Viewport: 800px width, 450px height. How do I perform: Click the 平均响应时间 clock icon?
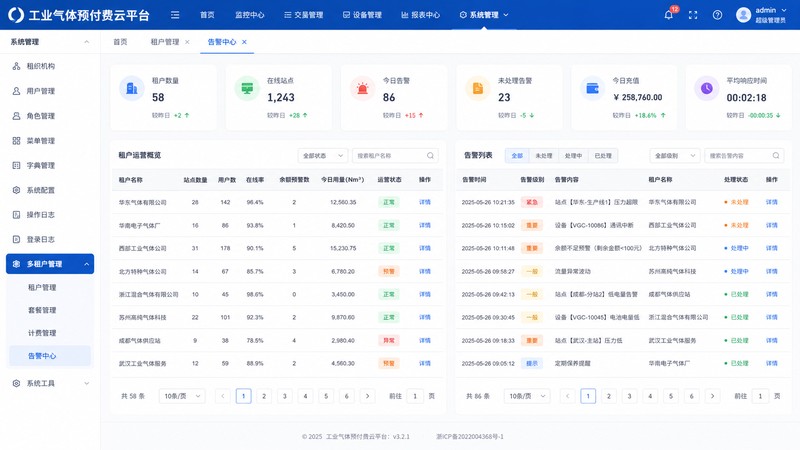pyautogui.click(x=707, y=88)
